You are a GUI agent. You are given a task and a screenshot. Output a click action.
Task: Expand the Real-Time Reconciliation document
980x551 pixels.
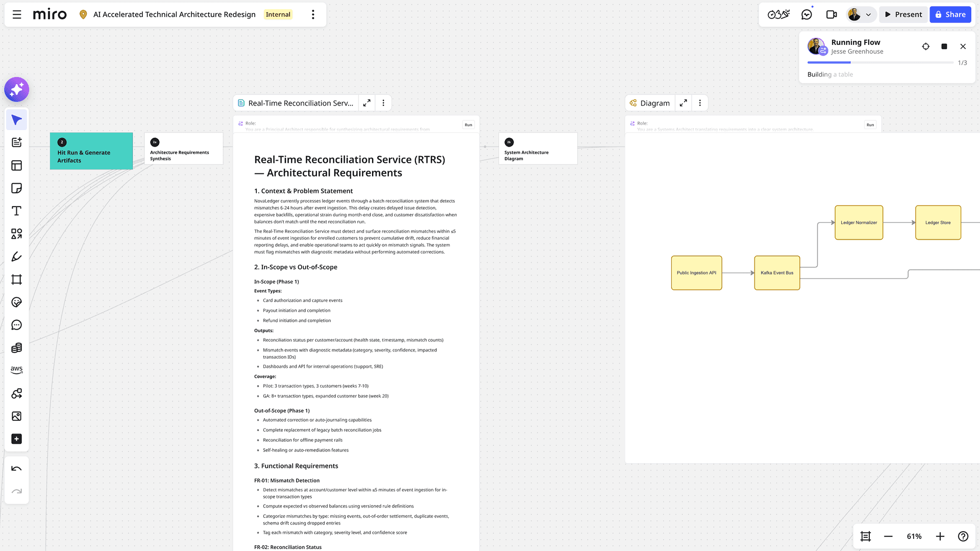point(366,103)
